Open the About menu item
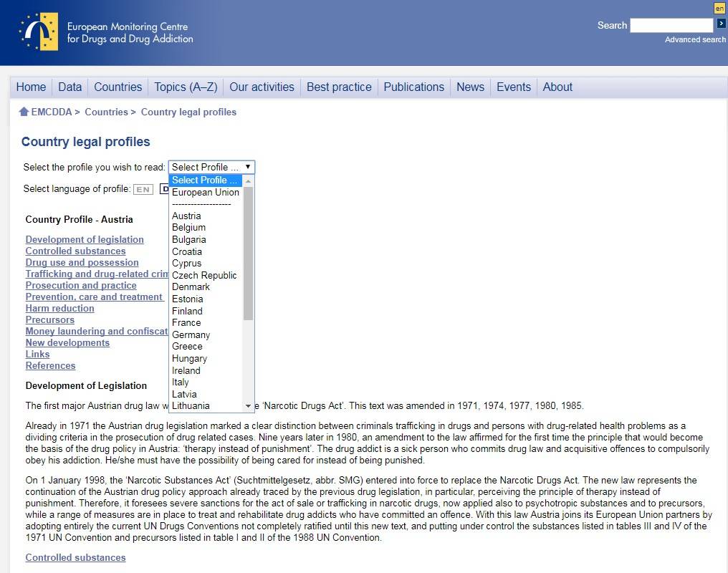The height and width of the screenshot is (573, 728). point(557,87)
